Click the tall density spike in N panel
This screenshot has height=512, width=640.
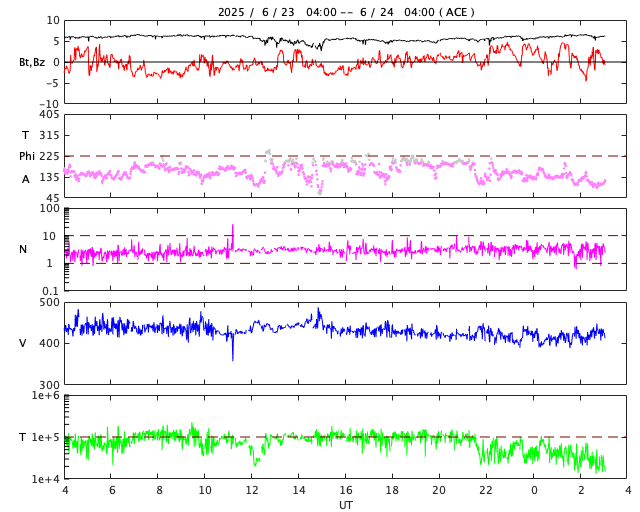pos(233,236)
